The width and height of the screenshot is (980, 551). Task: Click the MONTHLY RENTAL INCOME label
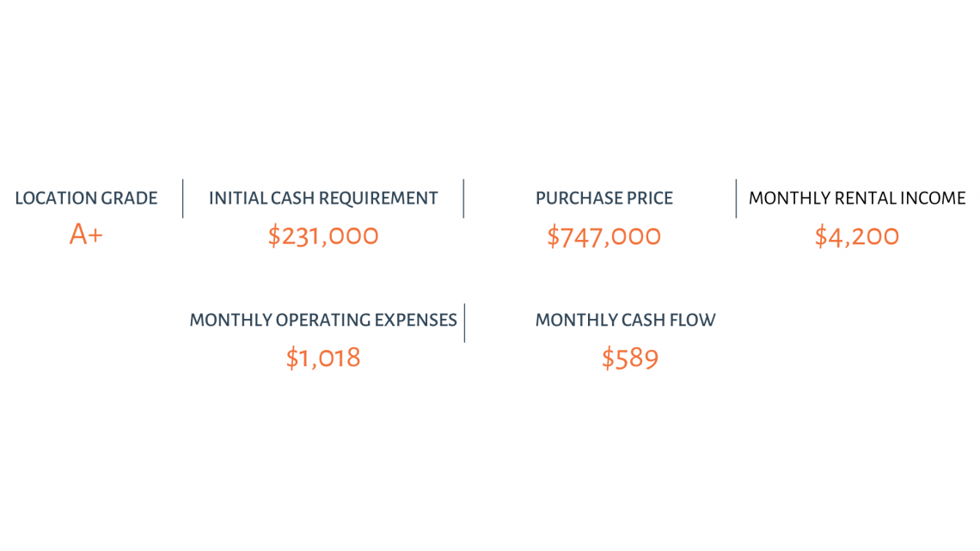pyautogui.click(x=857, y=198)
